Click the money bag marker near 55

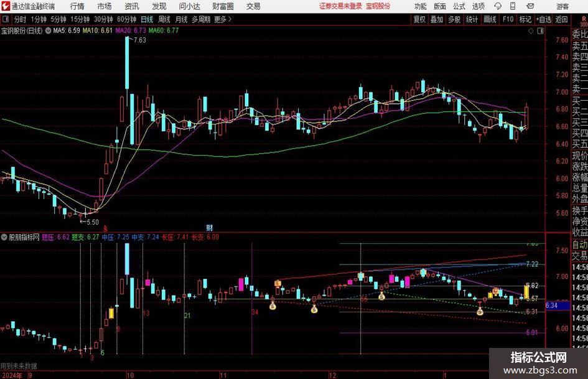[381, 296]
